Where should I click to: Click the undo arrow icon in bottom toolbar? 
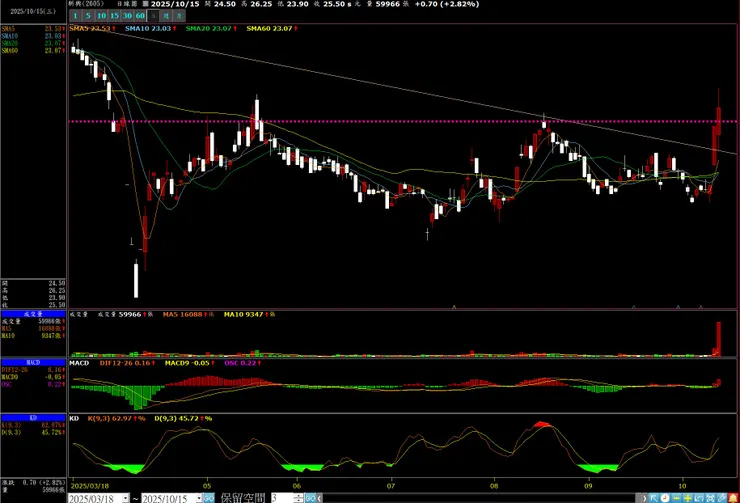pos(699,497)
